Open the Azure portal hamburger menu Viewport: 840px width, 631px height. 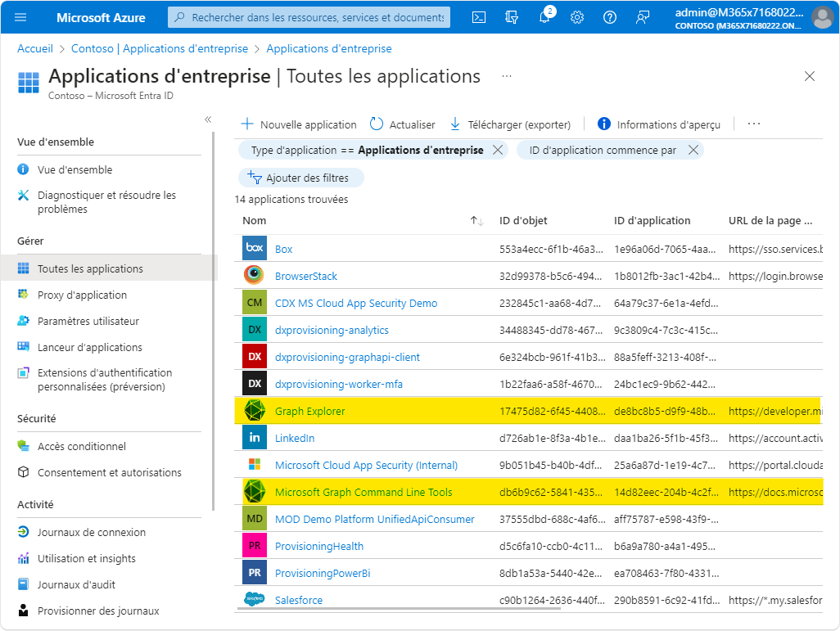[20, 18]
